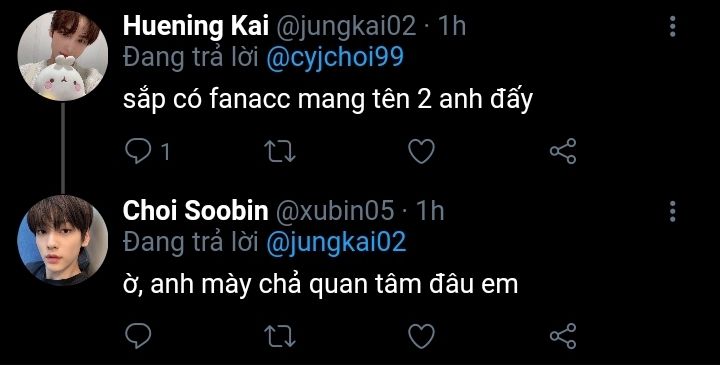The width and height of the screenshot is (720, 365).
Task: Like Choi Soobin's tweet
Action: coord(421,336)
